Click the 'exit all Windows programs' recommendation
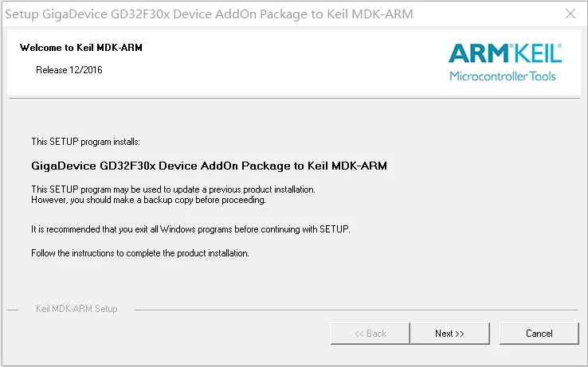588x367 pixels. click(190, 229)
